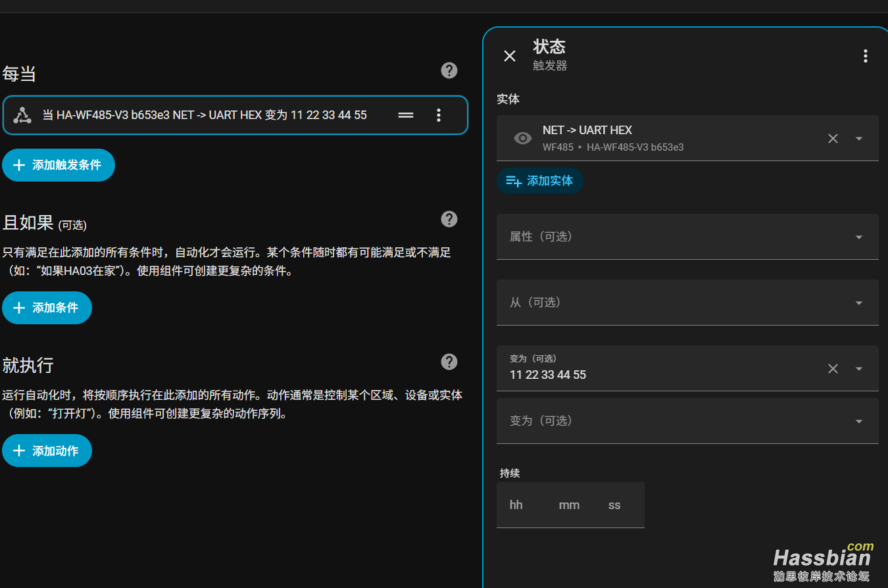Image resolution: width=888 pixels, height=588 pixels.
Task: Close the 状态 trigger panel
Action: pos(510,56)
